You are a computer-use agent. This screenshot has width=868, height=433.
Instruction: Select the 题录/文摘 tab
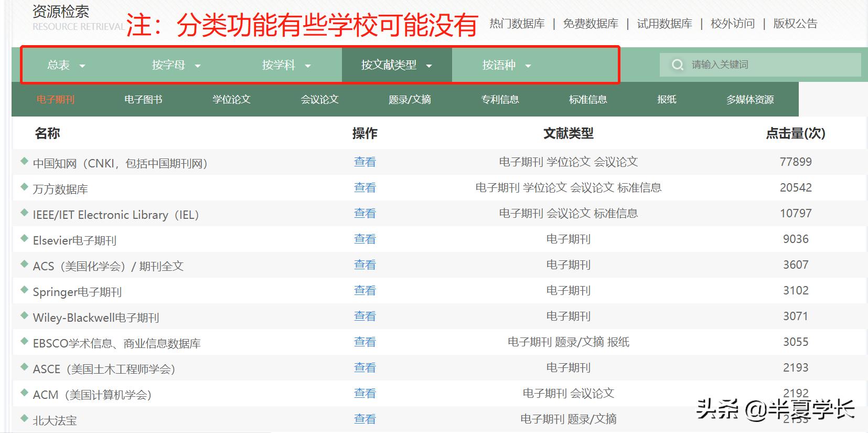[410, 99]
